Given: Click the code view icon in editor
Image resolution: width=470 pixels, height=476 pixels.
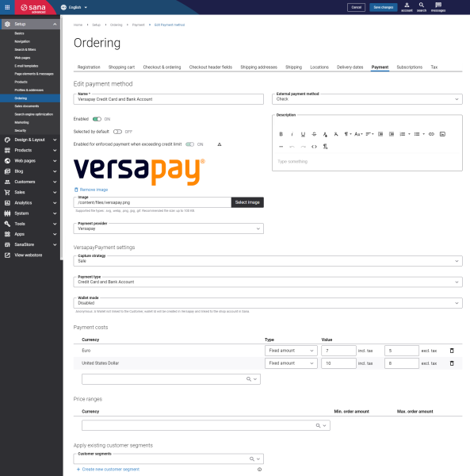Looking at the screenshot, I should [x=314, y=147].
